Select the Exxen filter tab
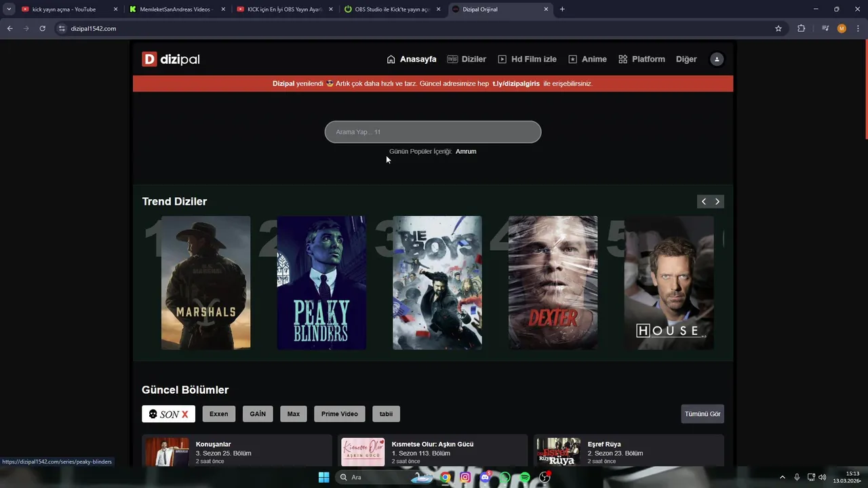Image resolution: width=868 pixels, height=488 pixels. click(218, 413)
